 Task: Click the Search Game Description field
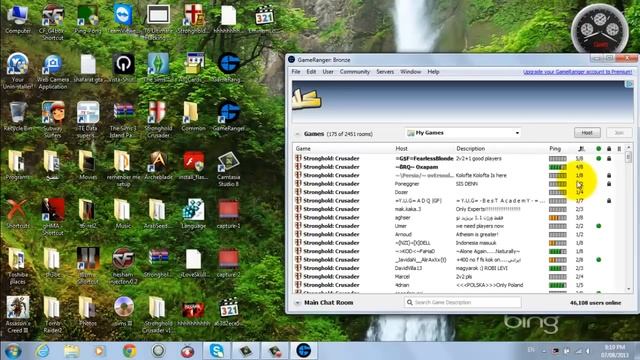[x=463, y=302]
